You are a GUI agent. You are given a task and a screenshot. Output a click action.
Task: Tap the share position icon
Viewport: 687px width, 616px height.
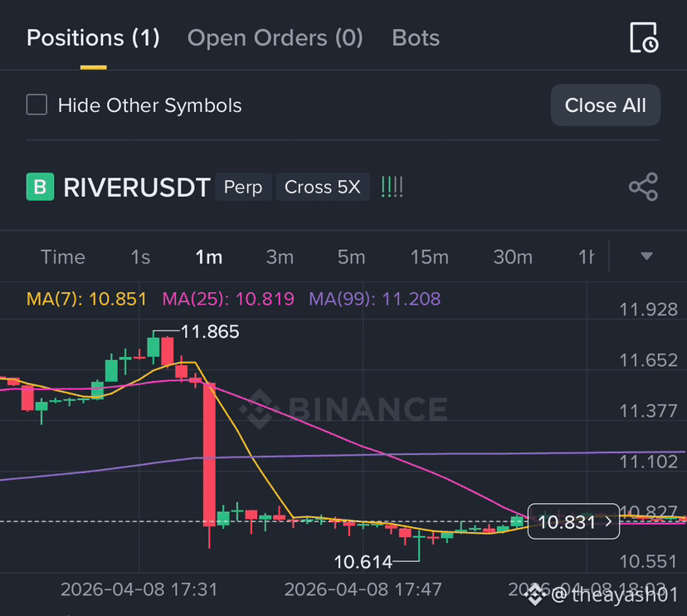tap(643, 187)
